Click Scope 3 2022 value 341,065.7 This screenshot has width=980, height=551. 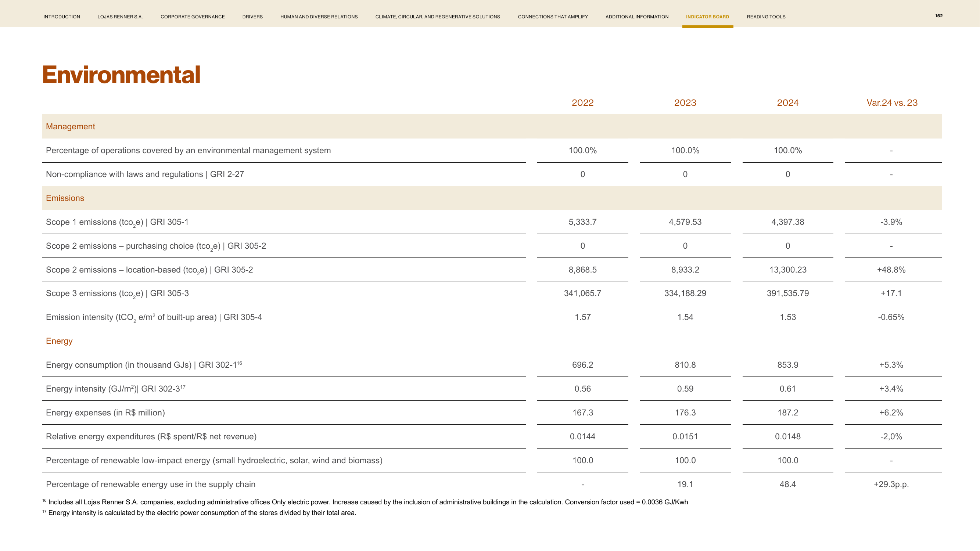pyautogui.click(x=582, y=293)
